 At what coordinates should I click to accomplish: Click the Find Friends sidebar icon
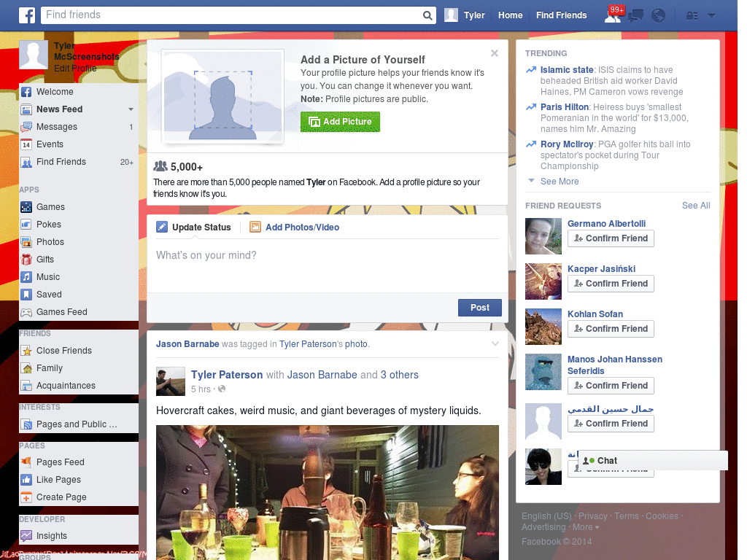pyautogui.click(x=26, y=162)
